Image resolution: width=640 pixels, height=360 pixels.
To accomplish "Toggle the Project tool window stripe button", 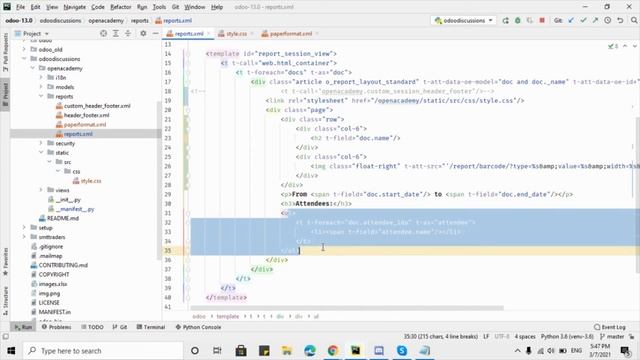I will pyautogui.click(x=5, y=95).
